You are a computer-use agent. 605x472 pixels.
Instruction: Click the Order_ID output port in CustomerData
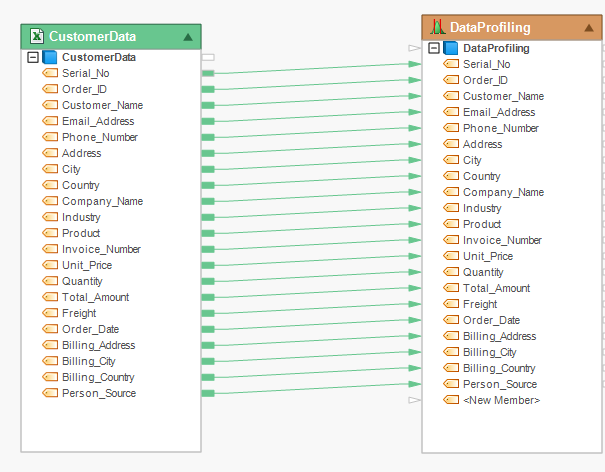[208, 89]
